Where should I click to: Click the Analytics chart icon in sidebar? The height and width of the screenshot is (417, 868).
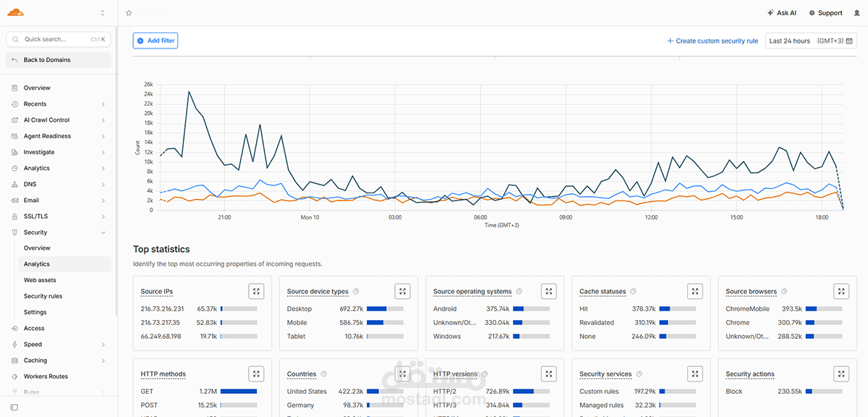[x=15, y=168]
